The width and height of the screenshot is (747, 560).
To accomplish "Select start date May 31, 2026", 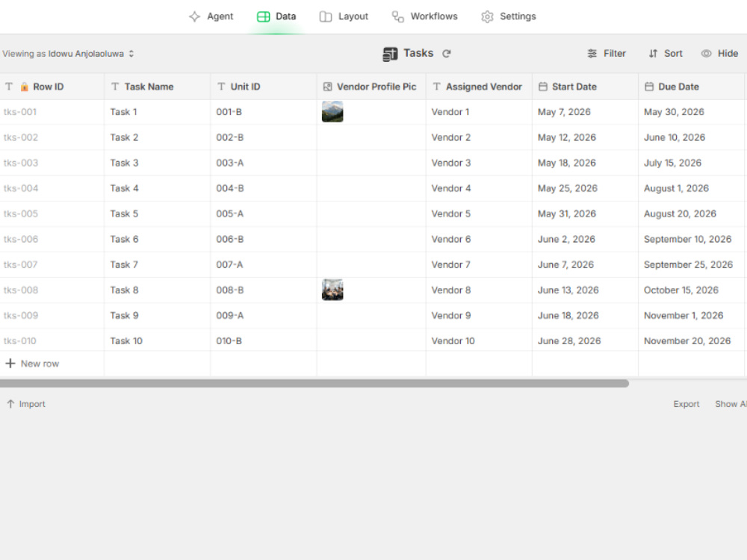I will 586,214.
